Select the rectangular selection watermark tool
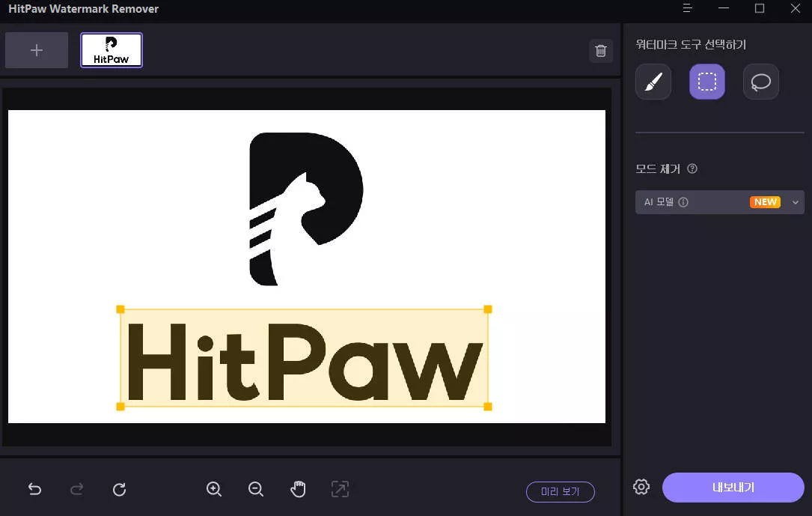 point(706,82)
